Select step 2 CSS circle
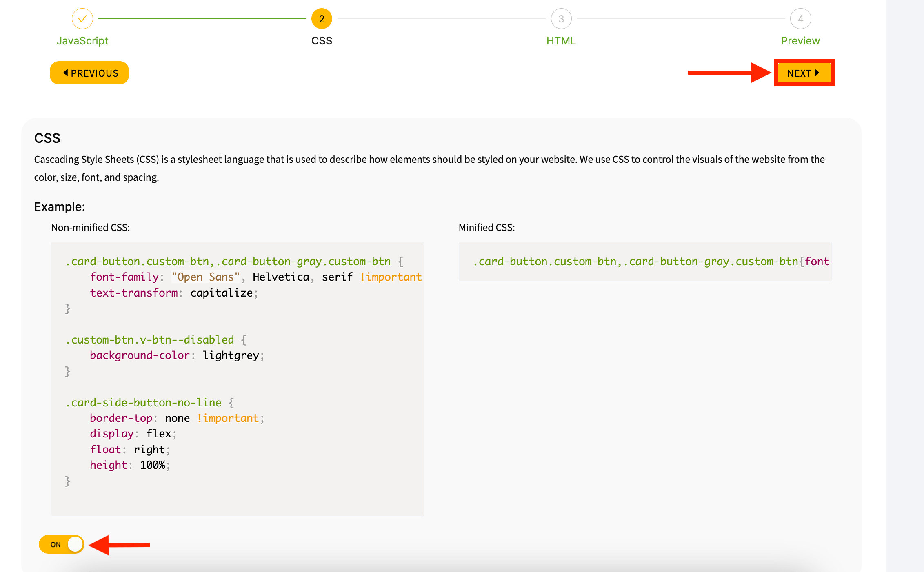The width and height of the screenshot is (924, 572). pos(322,19)
